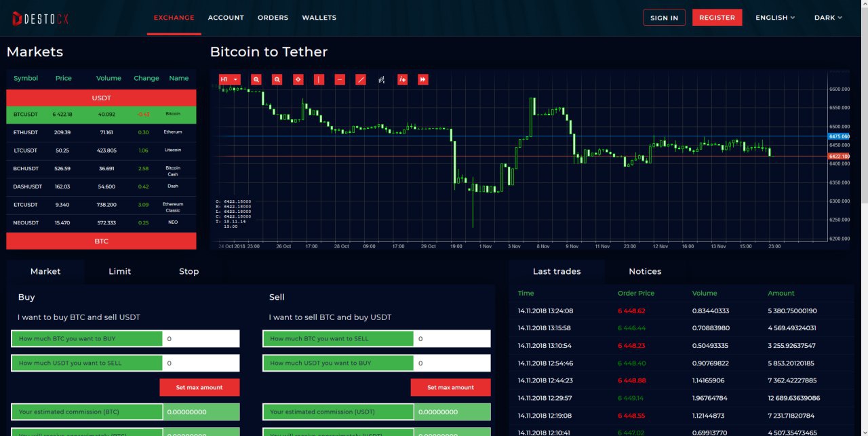Screen dimensions: 868x436
Task: Select the trend line drawing tool
Action: pyautogui.click(x=361, y=79)
